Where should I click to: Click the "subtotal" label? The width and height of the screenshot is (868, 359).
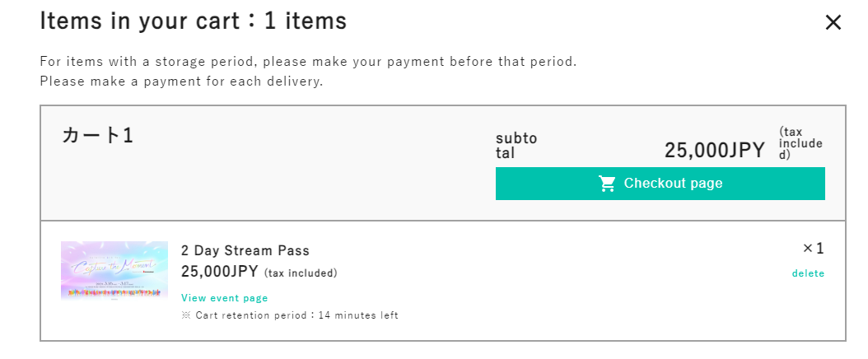point(516,146)
